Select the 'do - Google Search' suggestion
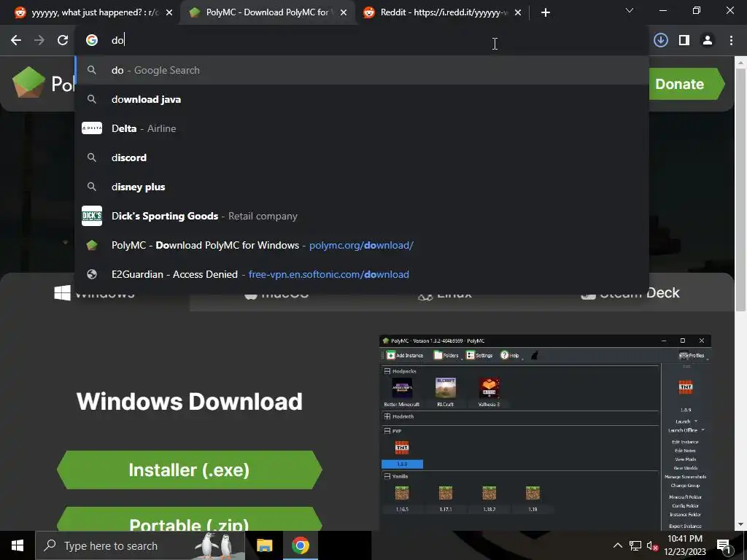Image resolution: width=747 pixels, height=560 pixels. point(362,71)
